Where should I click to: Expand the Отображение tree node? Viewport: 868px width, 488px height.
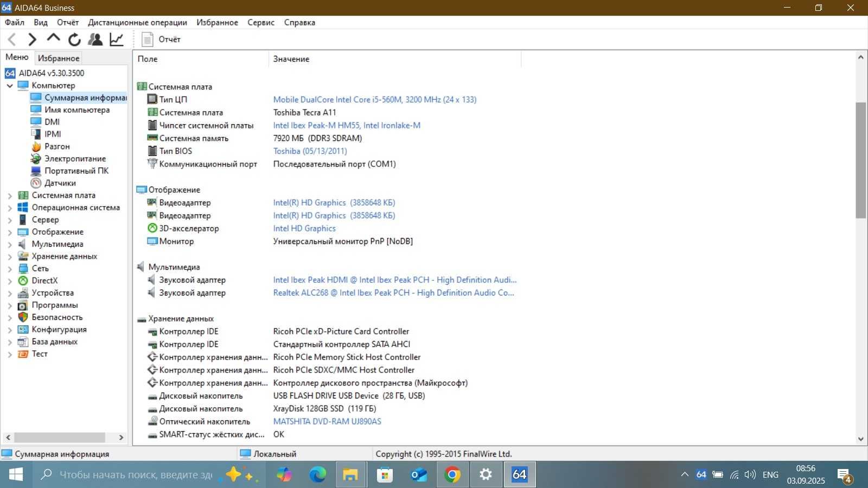(x=10, y=232)
